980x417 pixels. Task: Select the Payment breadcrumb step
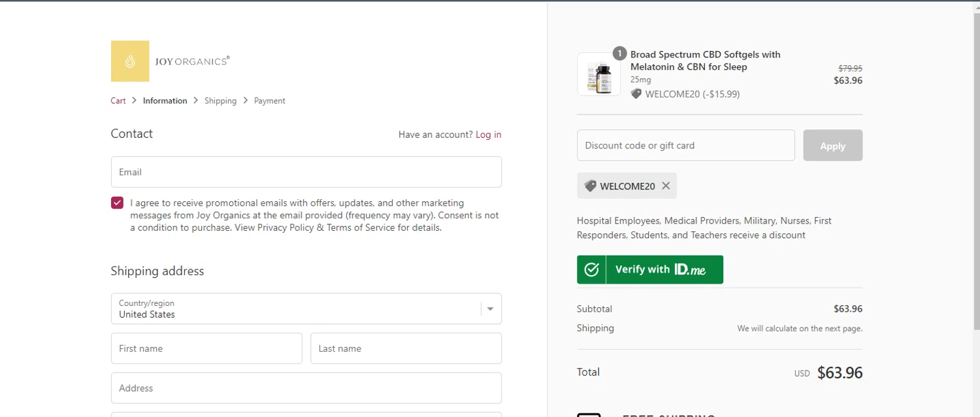pos(270,101)
